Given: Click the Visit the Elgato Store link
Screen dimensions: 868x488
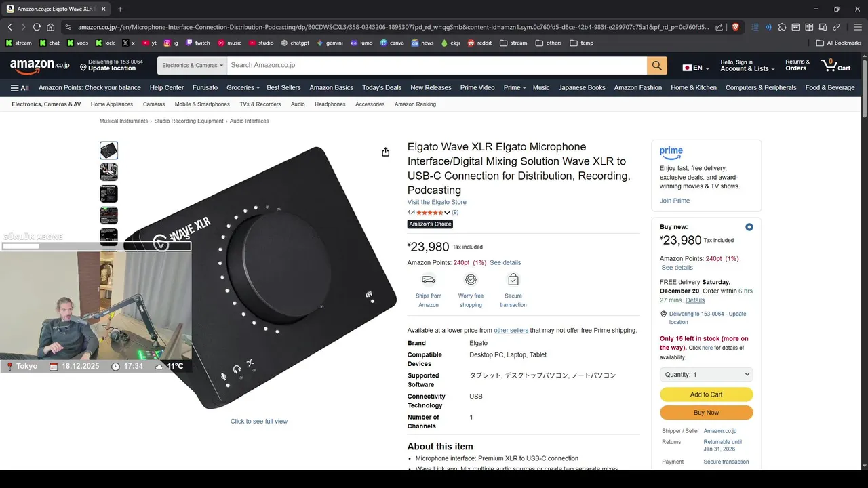Looking at the screenshot, I should pyautogui.click(x=437, y=202).
